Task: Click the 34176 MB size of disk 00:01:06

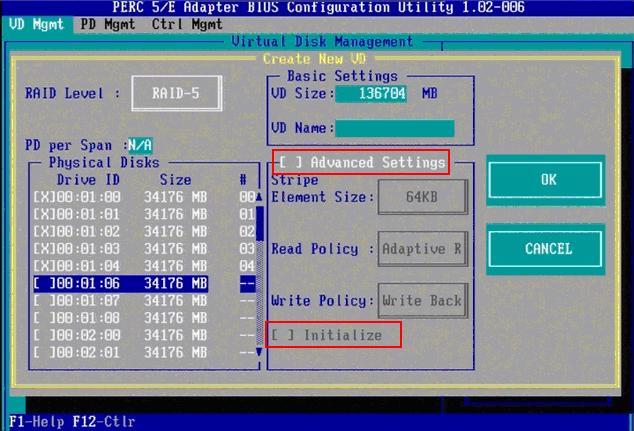Action: 176,283
